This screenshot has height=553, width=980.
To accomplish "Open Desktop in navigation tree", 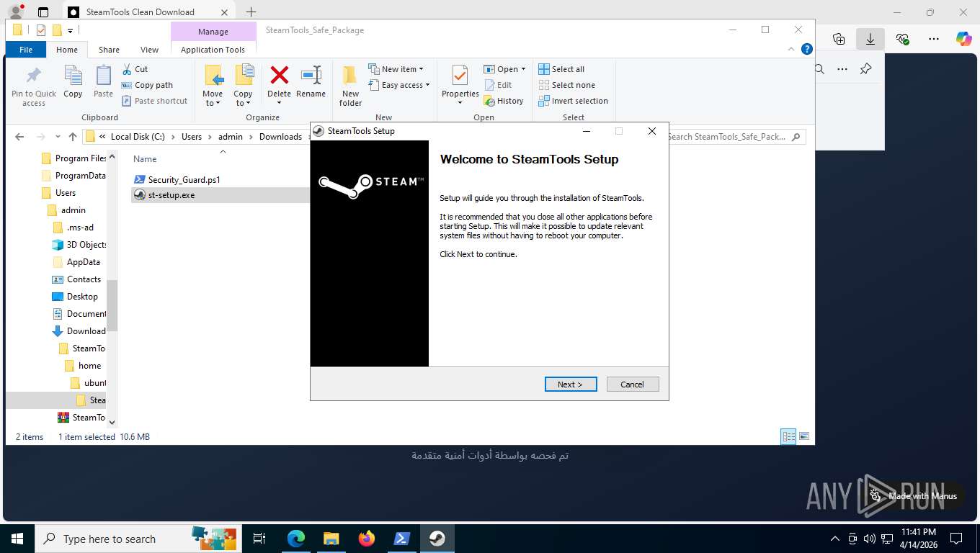I will (x=76, y=297).
